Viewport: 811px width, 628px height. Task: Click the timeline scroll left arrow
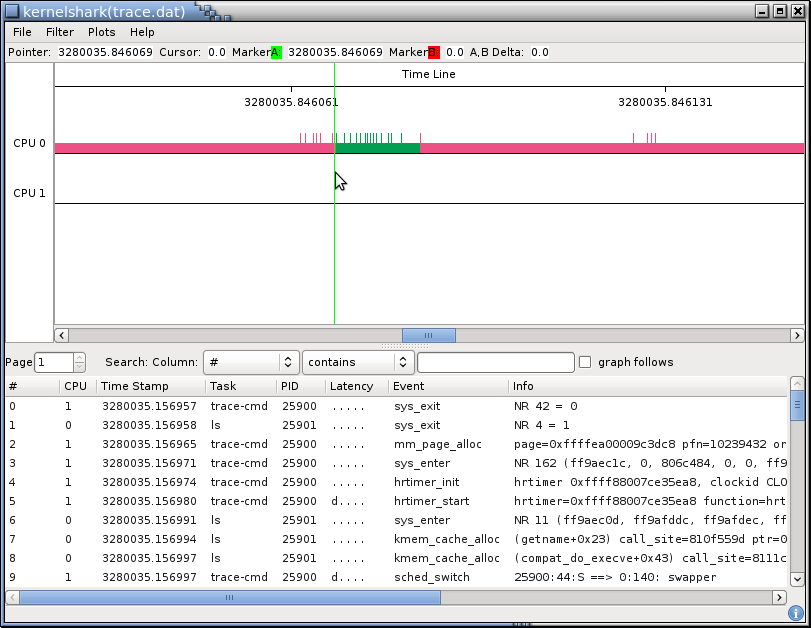(62, 335)
